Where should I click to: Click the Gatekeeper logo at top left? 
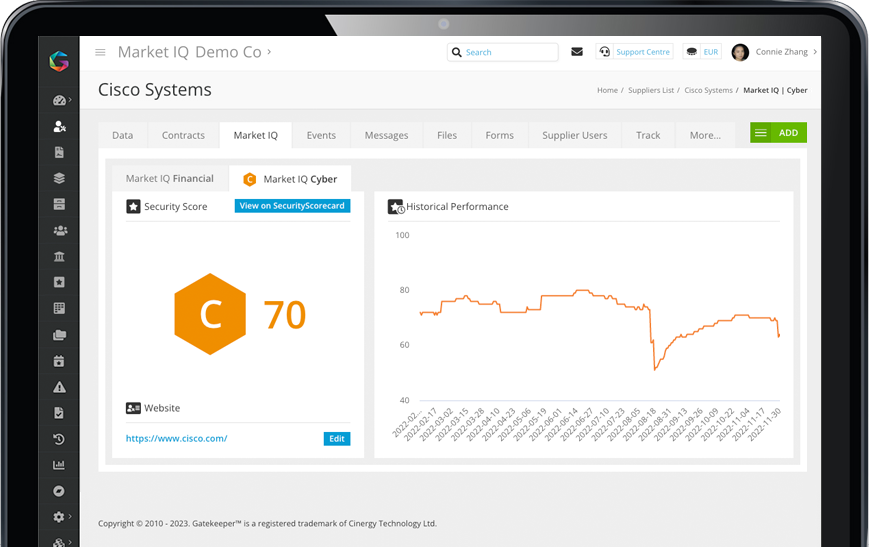(59, 61)
